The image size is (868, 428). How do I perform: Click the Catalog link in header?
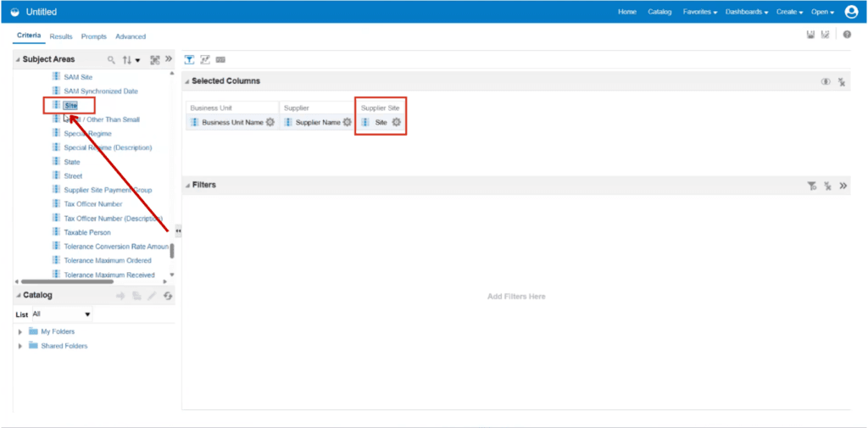(x=659, y=12)
